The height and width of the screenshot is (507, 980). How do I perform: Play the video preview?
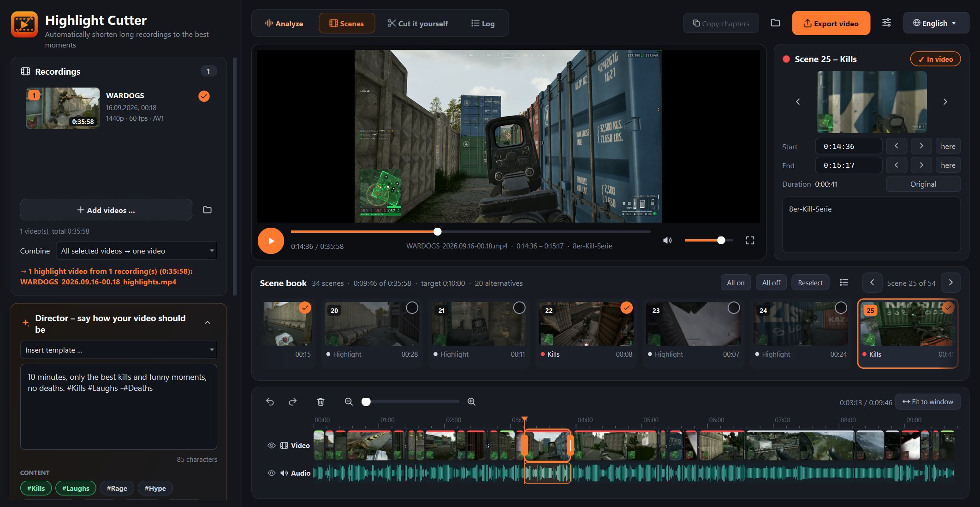pos(271,241)
